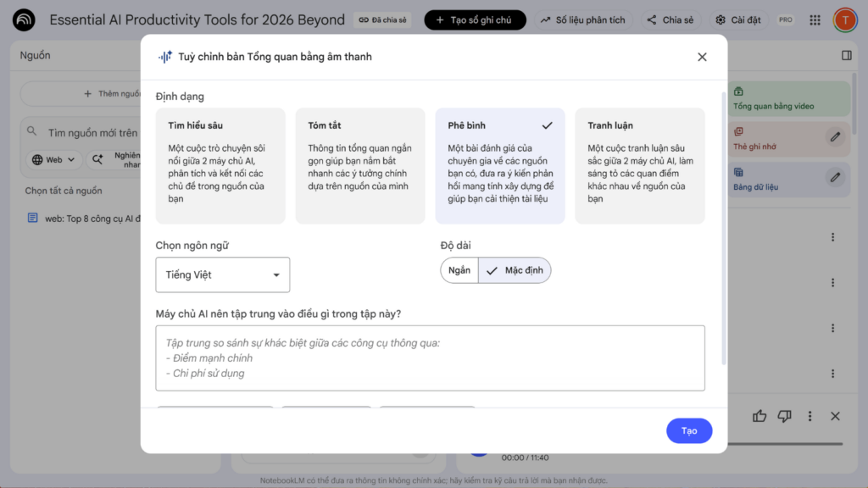Select the Ngắn length option

click(459, 271)
